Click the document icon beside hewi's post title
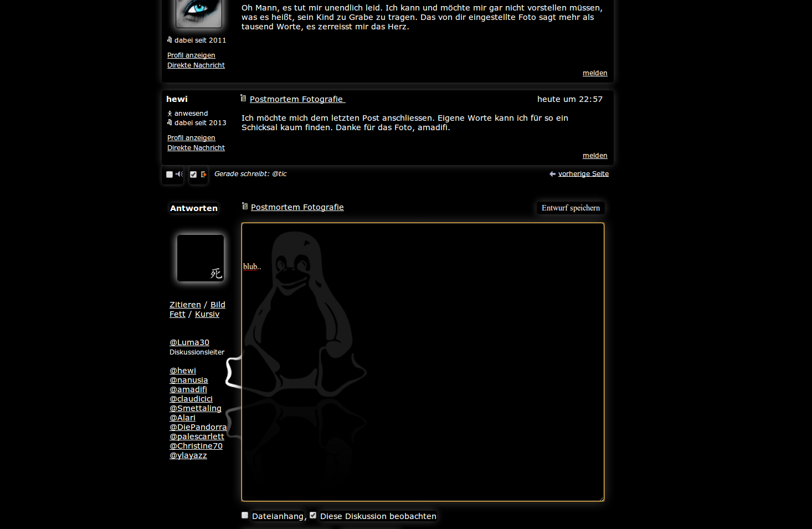This screenshot has height=529, width=812. click(243, 98)
